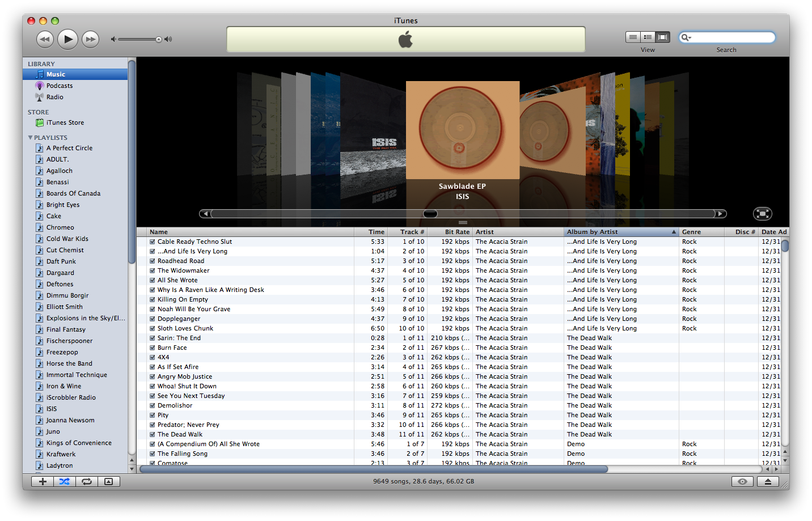Open Podcasts in the library

tap(75, 86)
